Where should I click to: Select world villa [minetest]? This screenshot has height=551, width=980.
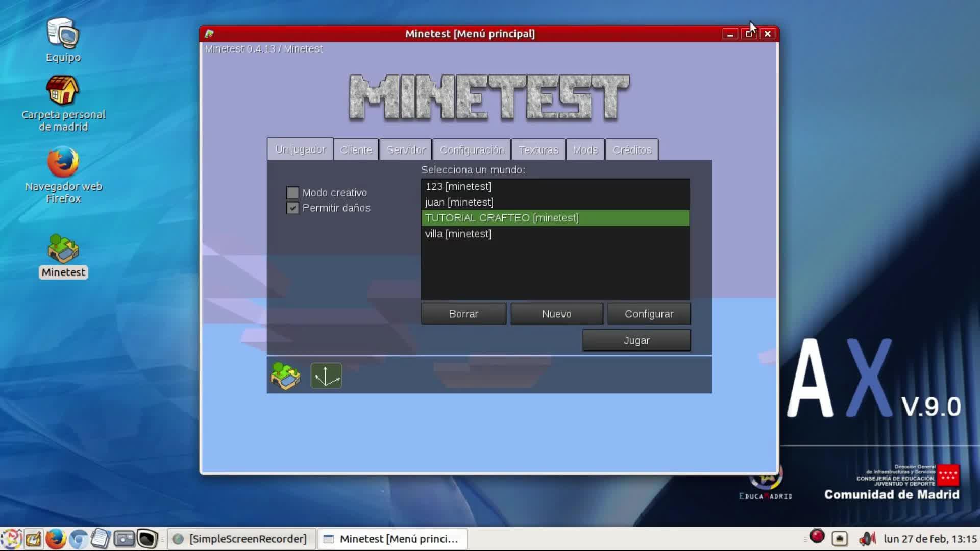coord(458,234)
